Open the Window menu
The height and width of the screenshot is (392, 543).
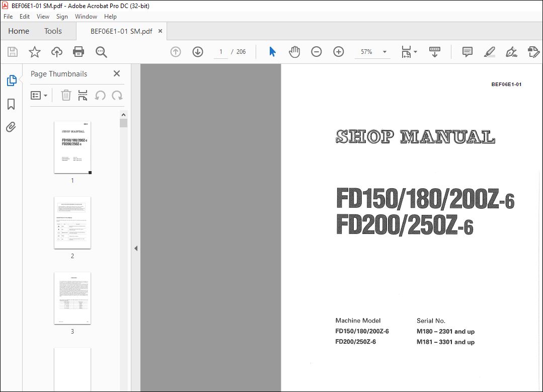pyautogui.click(x=86, y=17)
